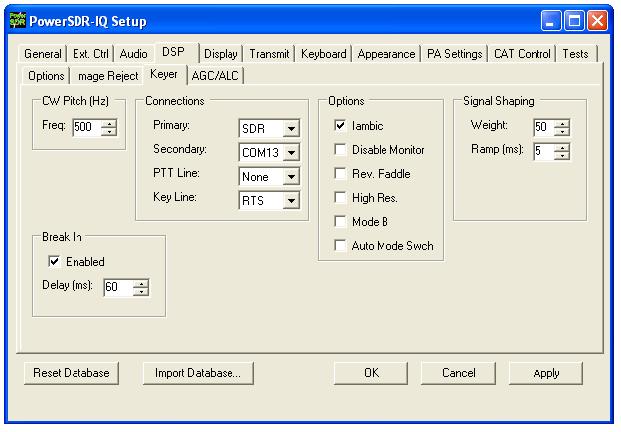Image resolution: width=621 pixels, height=432 pixels.
Task: Enable the High Res. checkbox
Action: click(x=340, y=198)
